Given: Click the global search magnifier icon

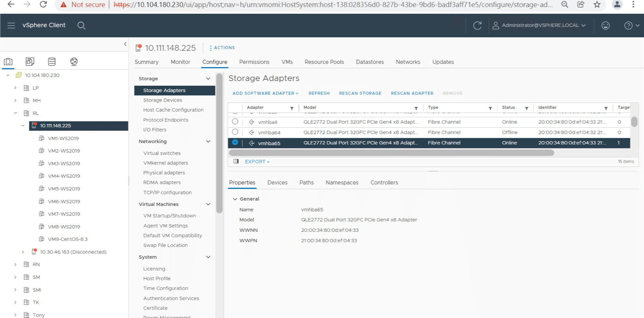Looking at the screenshot, I should point(81,25).
